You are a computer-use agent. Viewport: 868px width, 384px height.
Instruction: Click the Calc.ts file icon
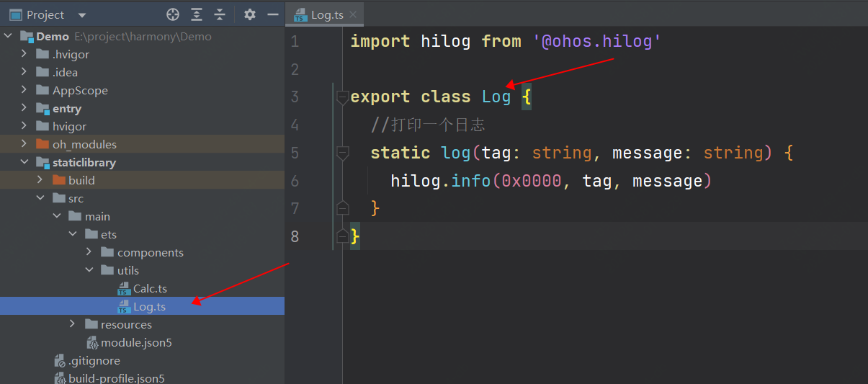pyautogui.click(x=124, y=289)
